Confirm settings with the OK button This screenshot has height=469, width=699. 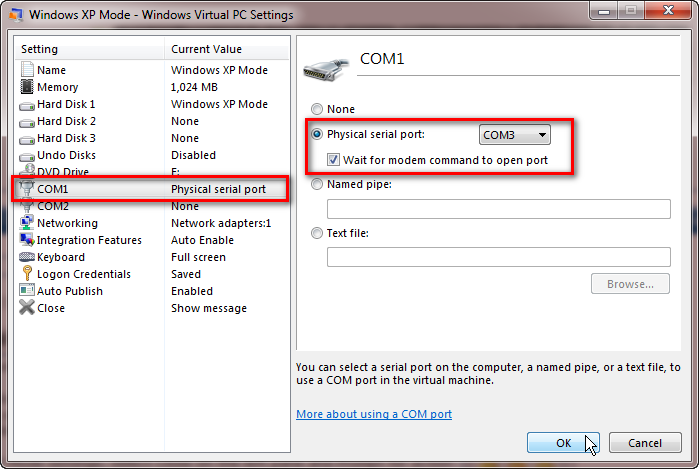(563, 443)
